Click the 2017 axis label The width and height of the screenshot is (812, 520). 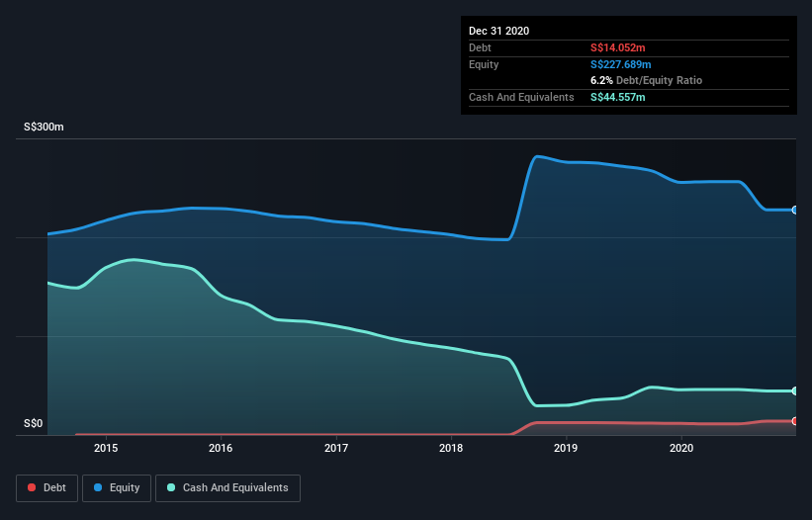[x=336, y=448]
